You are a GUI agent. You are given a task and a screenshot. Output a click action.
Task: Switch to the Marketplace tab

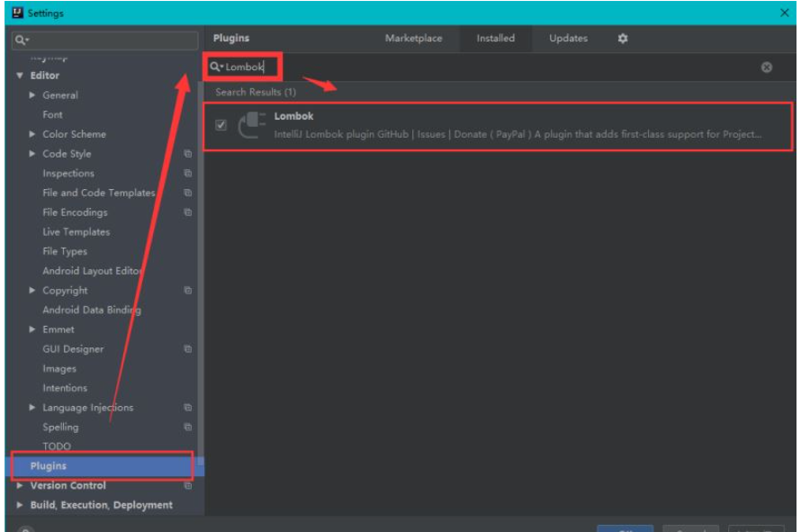(x=413, y=39)
